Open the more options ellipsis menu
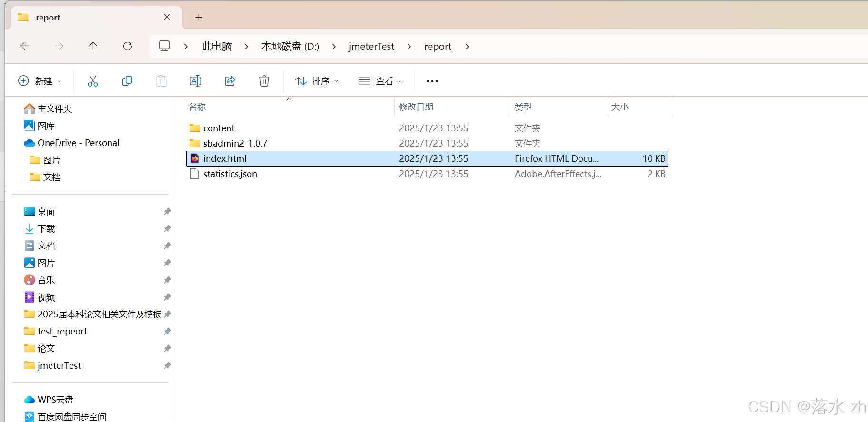Viewport: 868px width, 422px height. click(432, 81)
